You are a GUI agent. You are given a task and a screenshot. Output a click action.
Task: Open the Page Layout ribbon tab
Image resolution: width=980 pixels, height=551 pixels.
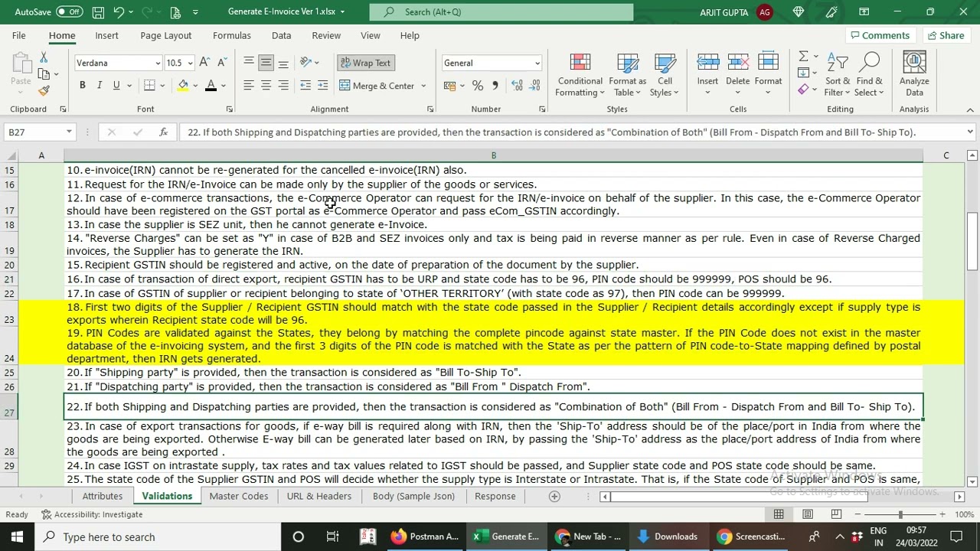point(165,35)
